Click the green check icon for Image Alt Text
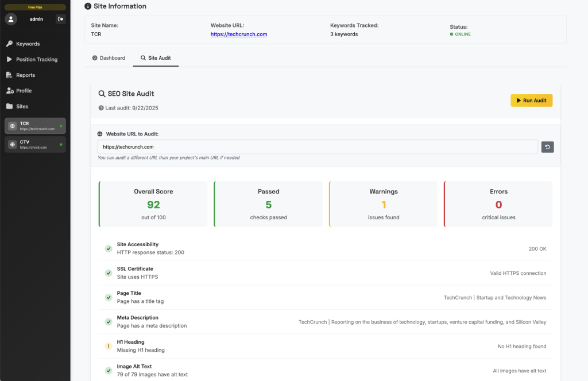The image size is (588, 381). pos(108,371)
